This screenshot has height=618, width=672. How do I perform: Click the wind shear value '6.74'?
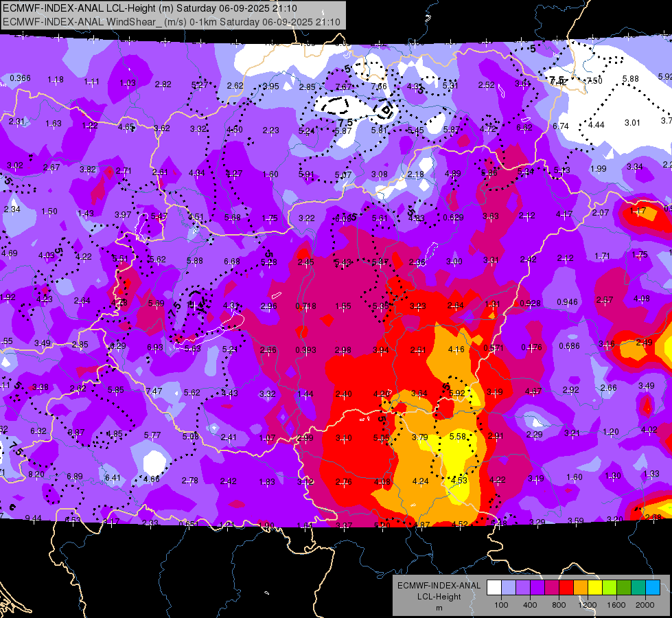coord(561,126)
